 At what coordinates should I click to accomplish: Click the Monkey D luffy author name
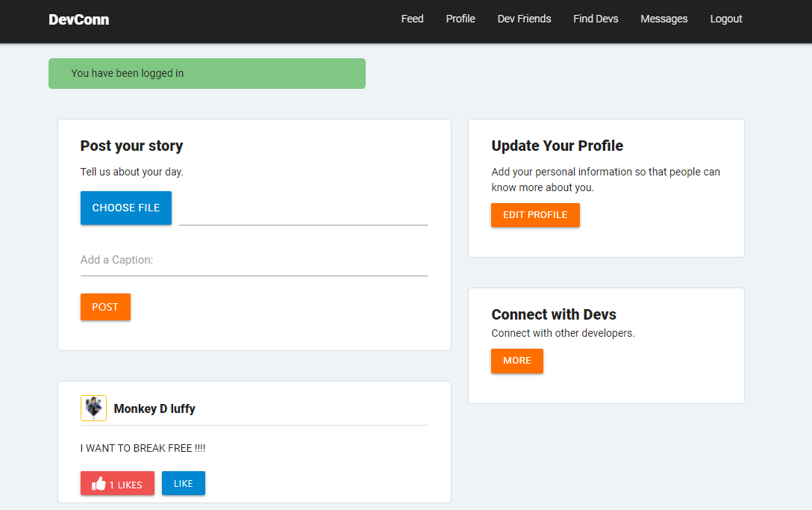tap(154, 409)
